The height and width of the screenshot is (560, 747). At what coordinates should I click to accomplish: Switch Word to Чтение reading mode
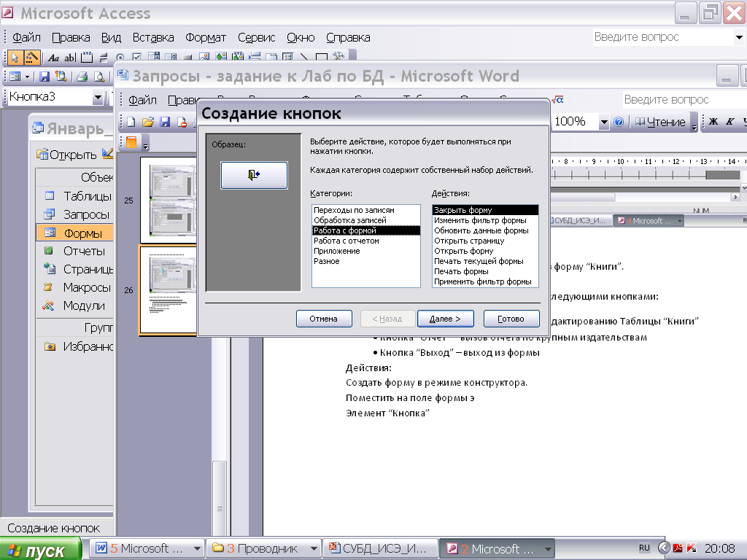(660, 122)
